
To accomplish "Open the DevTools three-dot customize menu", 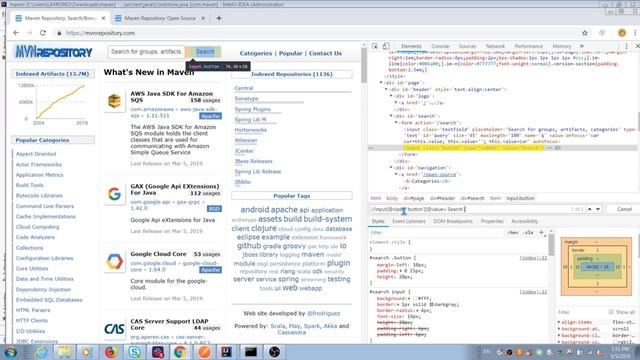I will (627, 46).
